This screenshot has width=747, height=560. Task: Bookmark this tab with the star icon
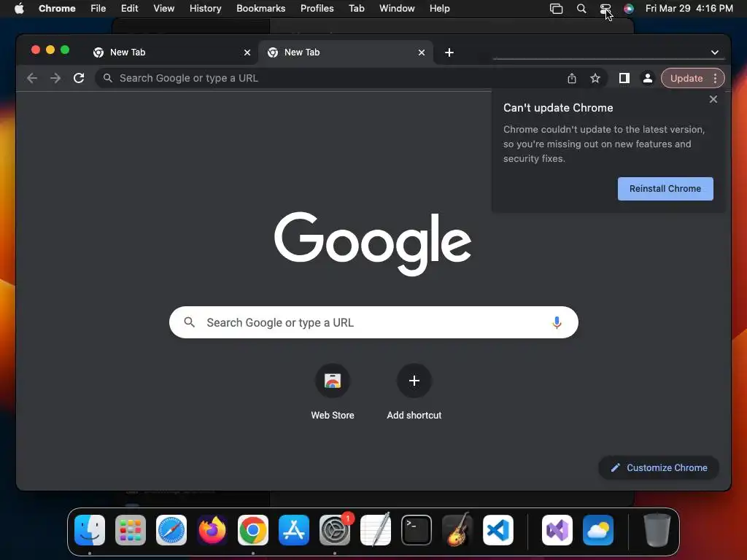pyautogui.click(x=595, y=78)
